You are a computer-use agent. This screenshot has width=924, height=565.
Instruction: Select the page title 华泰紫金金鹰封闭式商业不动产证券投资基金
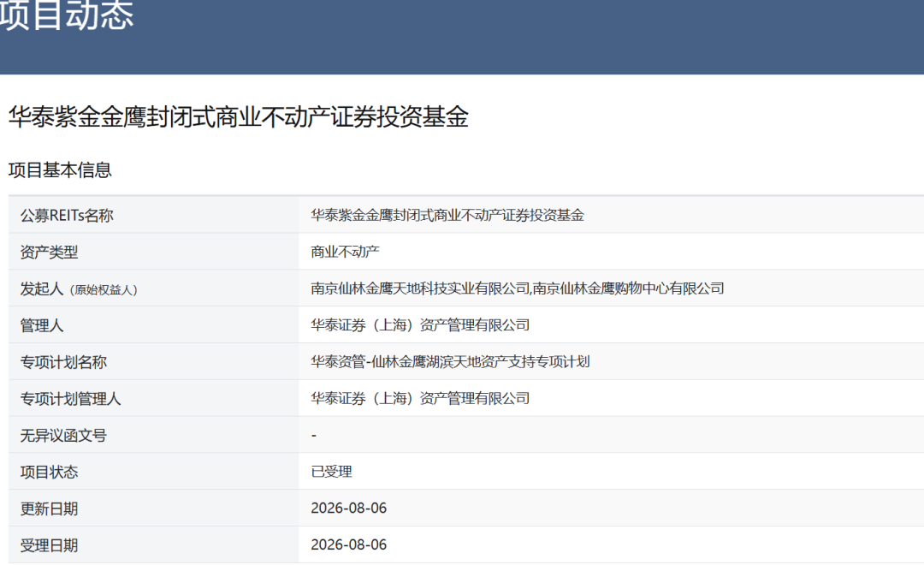(x=239, y=116)
